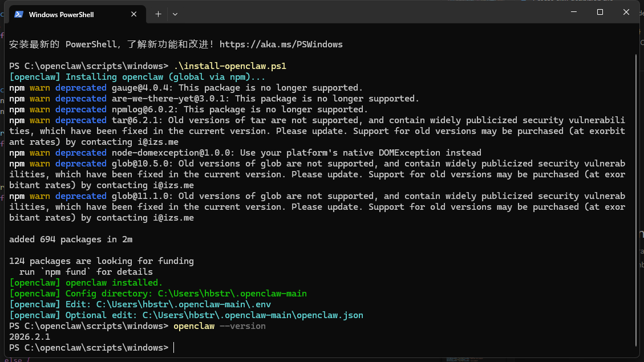
Task: Minimize the terminal window
Action: (574, 12)
